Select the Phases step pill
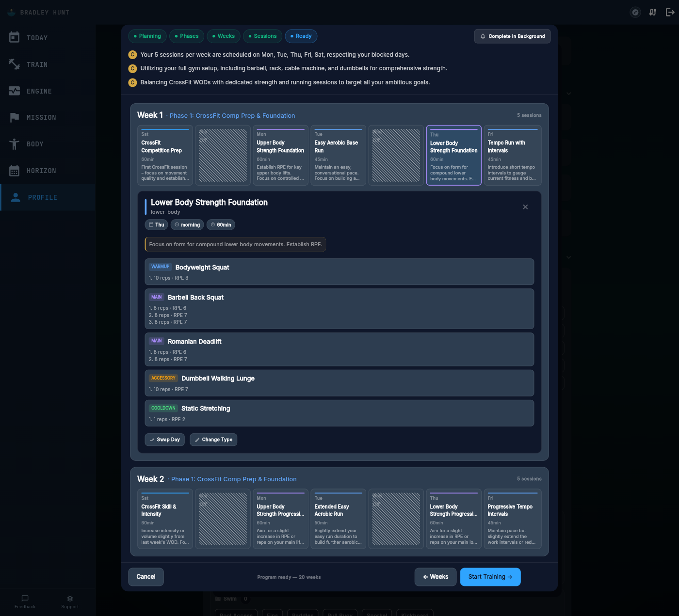The width and height of the screenshot is (679, 616). (x=186, y=36)
